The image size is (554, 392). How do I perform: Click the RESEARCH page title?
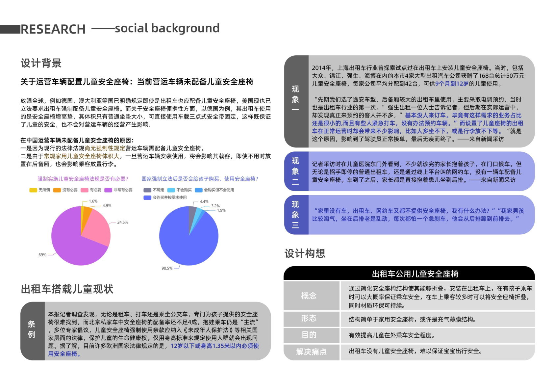click(x=53, y=29)
